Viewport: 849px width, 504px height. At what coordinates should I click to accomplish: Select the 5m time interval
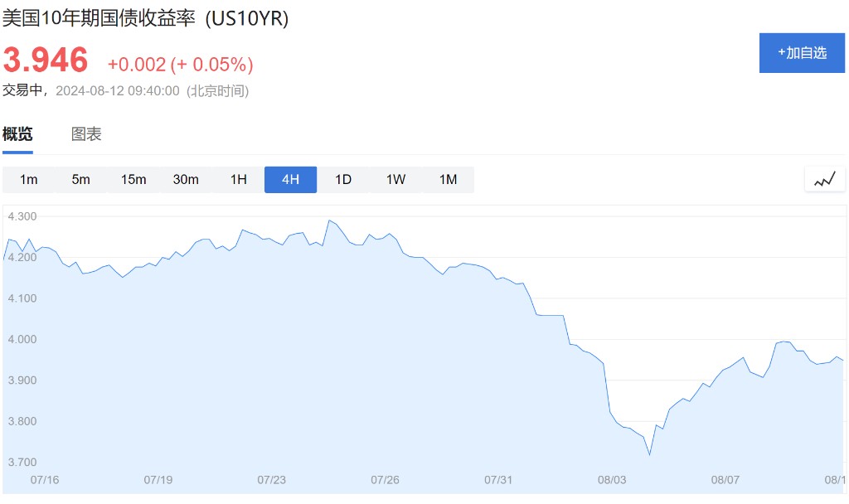pyautogui.click(x=80, y=179)
